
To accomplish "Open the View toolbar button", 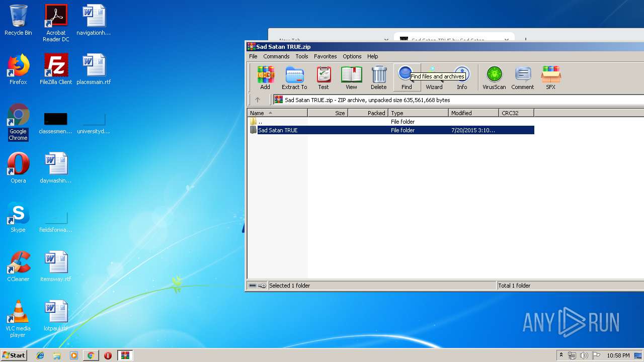I will pos(351,77).
